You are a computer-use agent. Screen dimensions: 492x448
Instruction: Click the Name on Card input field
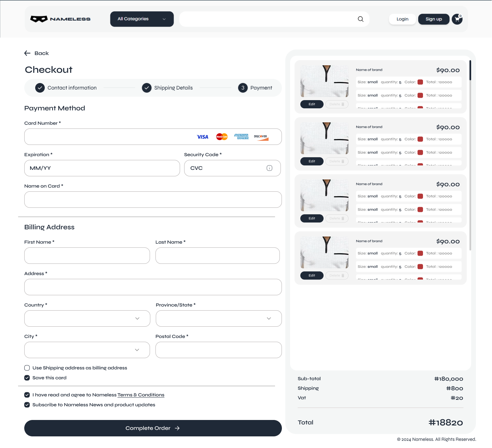point(153,200)
